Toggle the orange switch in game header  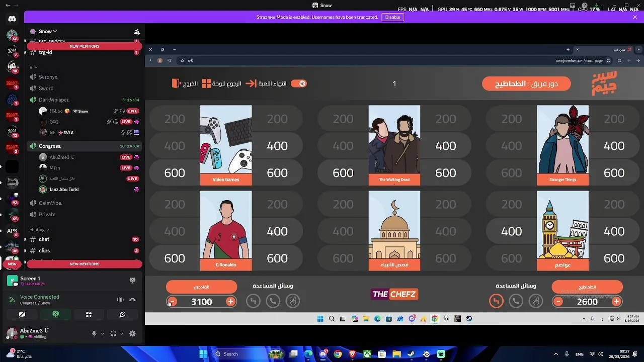point(299,83)
